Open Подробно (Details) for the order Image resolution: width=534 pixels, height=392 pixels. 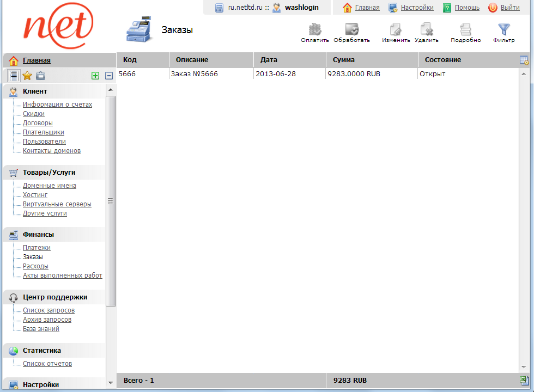click(x=465, y=30)
